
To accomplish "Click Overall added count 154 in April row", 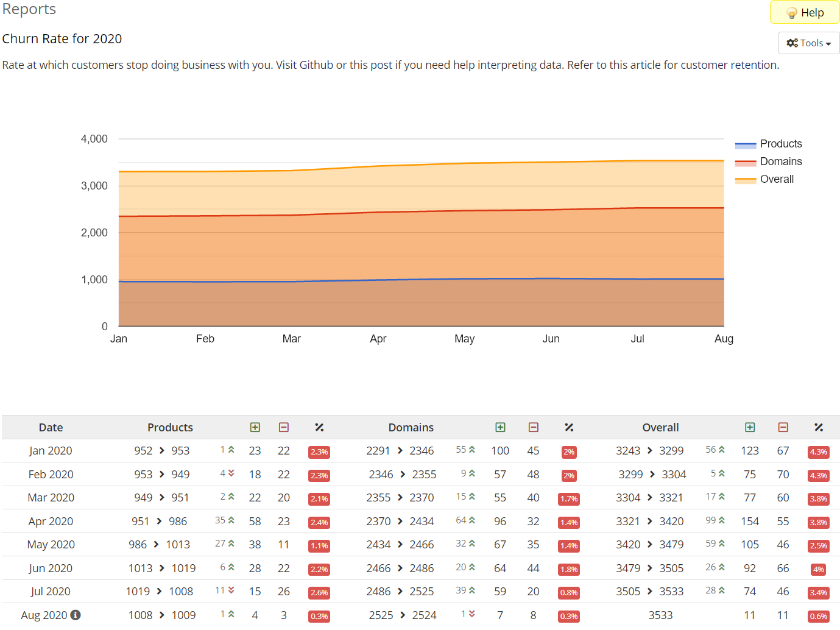I will (x=750, y=522).
